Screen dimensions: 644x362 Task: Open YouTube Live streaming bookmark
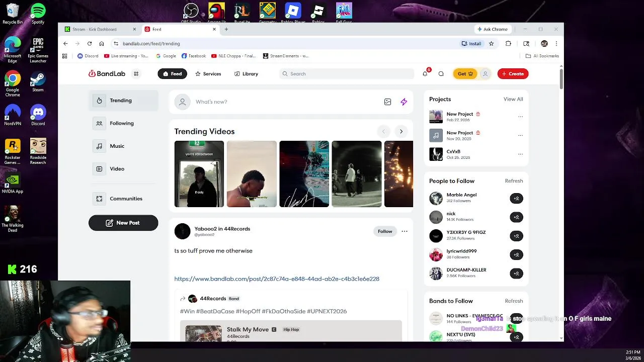126,56
